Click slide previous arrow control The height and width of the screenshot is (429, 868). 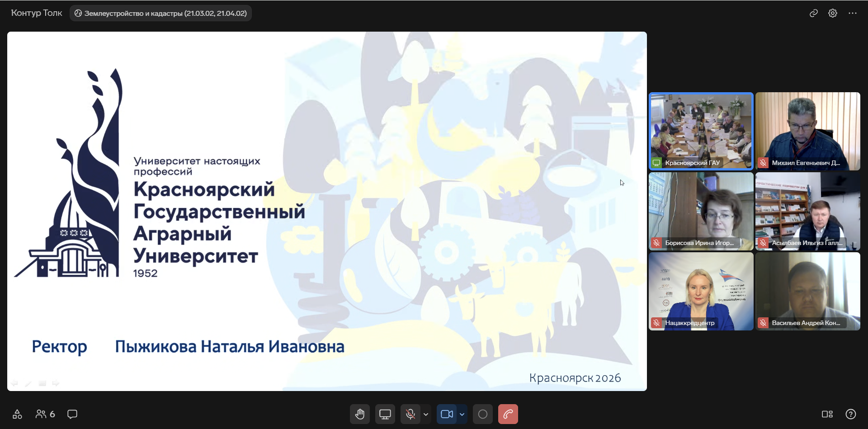point(14,383)
